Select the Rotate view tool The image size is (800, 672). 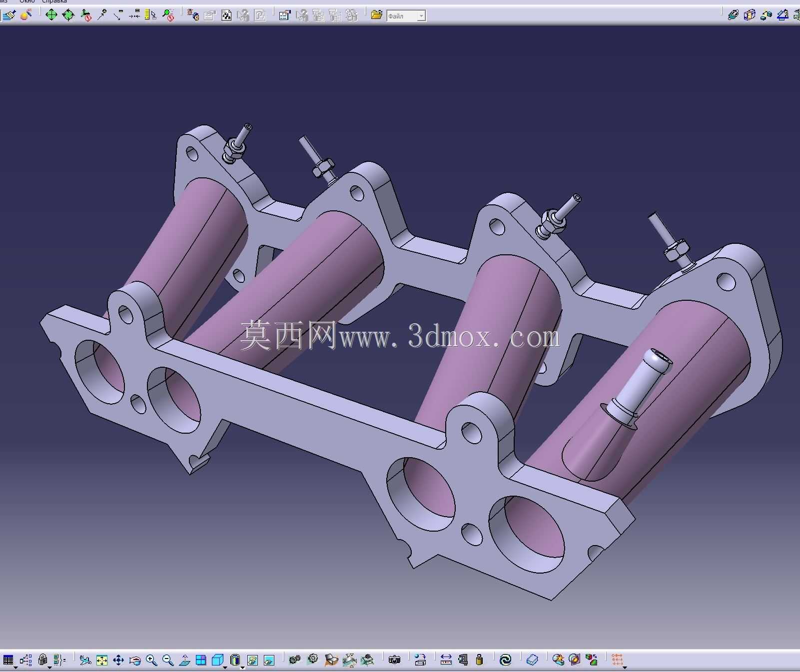135,661
